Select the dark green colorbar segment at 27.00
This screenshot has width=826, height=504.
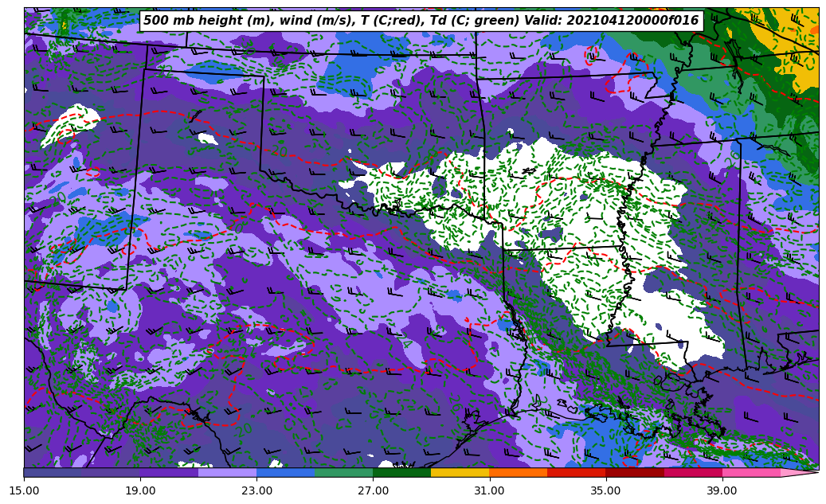tap(401, 472)
